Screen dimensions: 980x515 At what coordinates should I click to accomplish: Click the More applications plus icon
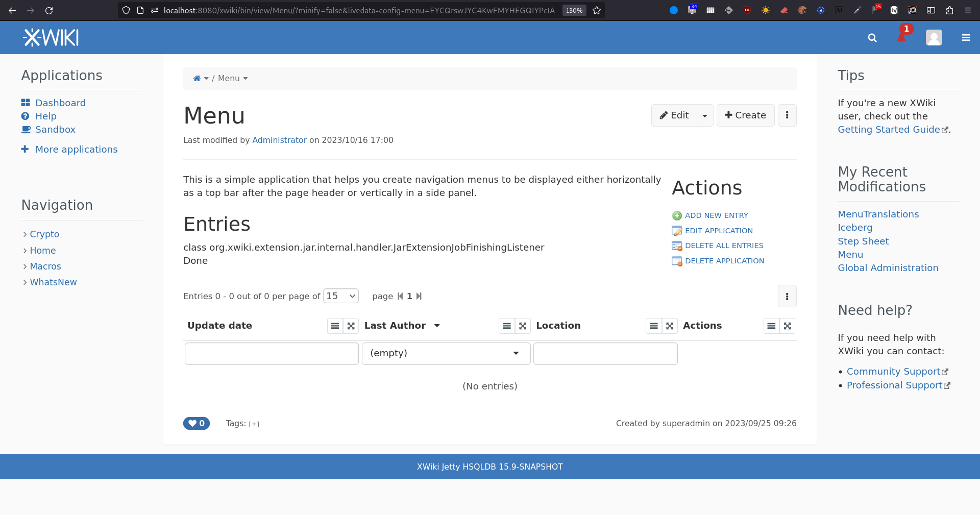coord(25,149)
